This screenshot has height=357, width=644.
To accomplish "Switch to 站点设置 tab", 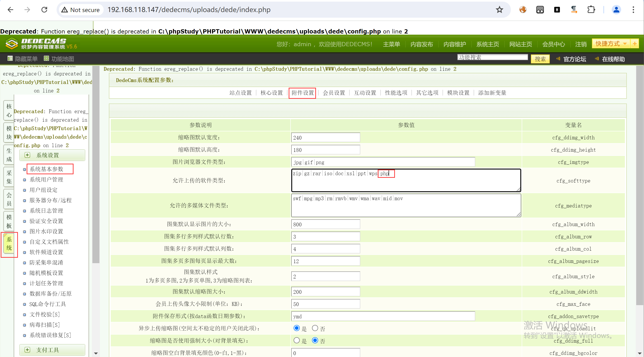I will [241, 93].
